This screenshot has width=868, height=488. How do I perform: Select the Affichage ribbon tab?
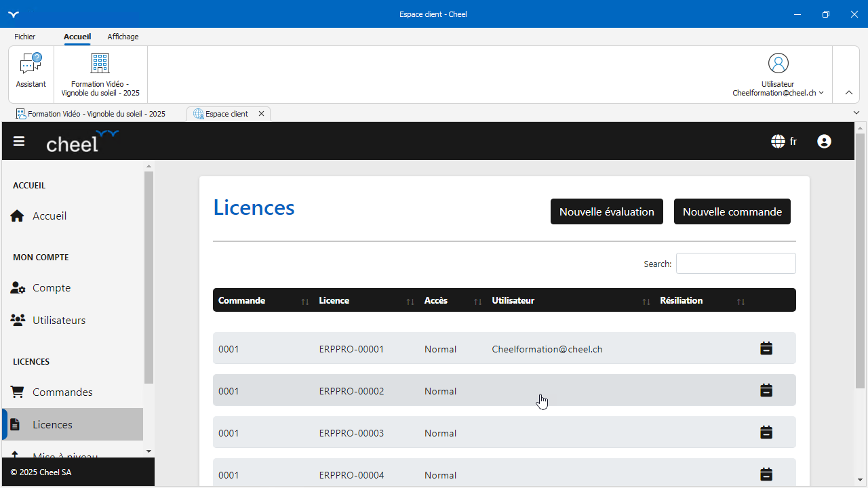pos(123,37)
